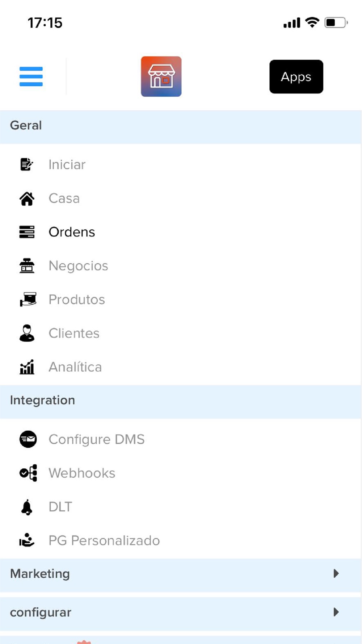The height and width of the screenshot is (644, 362).
Task: Open the Configure DMS link
Action: click(97, 439)
